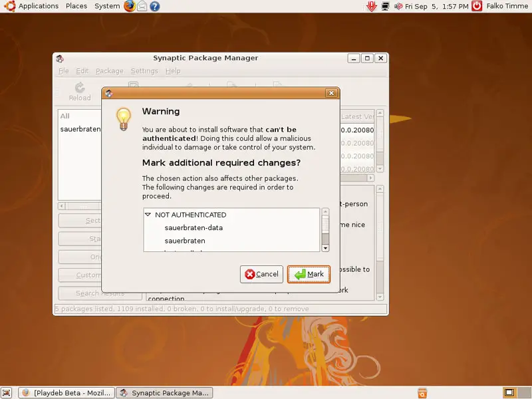Select the sauerbraten entry under NOT AUTHENTICATED
Viewport: 532px width, 399px height.
pos(185,241)
